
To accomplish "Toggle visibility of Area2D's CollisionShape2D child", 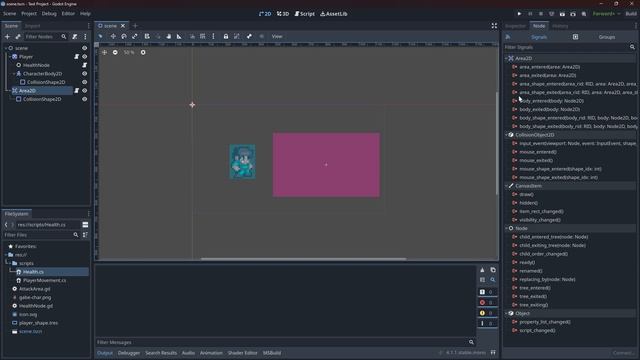I will coord(84,99).
